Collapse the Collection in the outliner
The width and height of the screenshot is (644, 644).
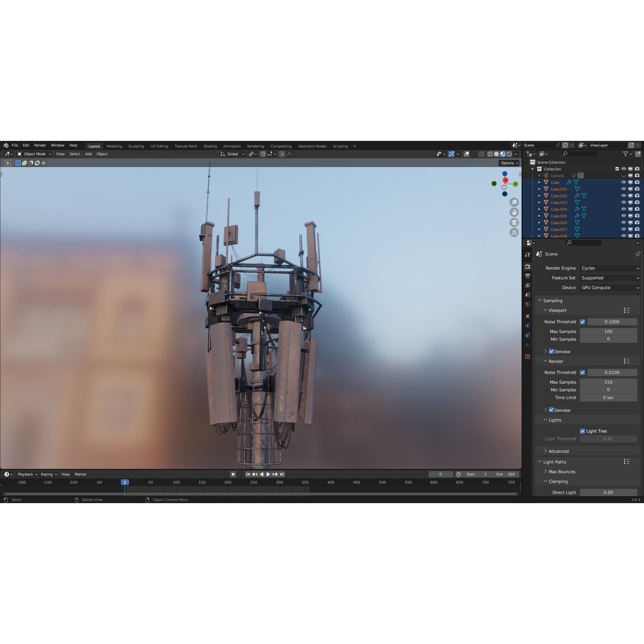[x=533, y=169]
